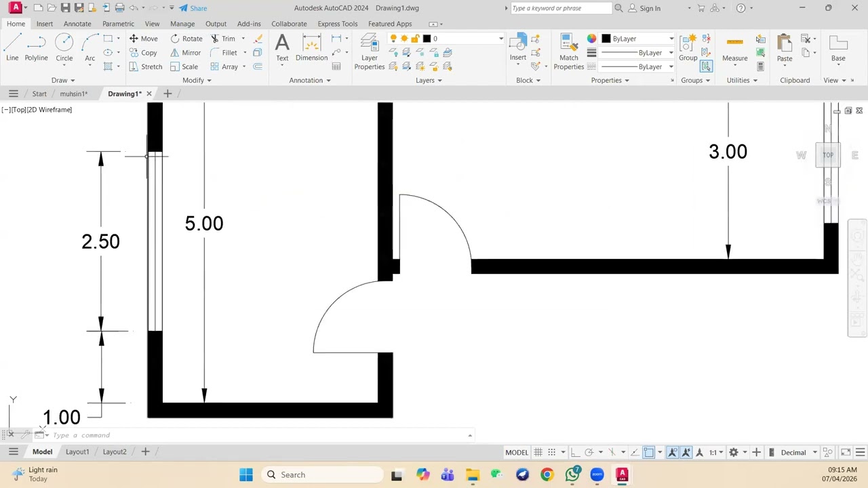
Task: Switch to the Layout1 tab
Action: pos(77,451)
